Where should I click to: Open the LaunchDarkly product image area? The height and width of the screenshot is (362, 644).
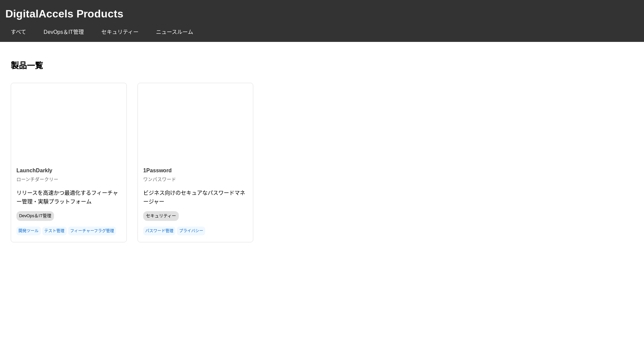(x=69, y=123)
